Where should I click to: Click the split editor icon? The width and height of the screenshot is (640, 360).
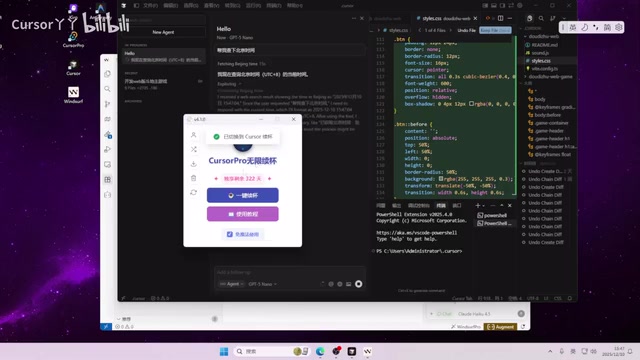click(x=500, y=18)
